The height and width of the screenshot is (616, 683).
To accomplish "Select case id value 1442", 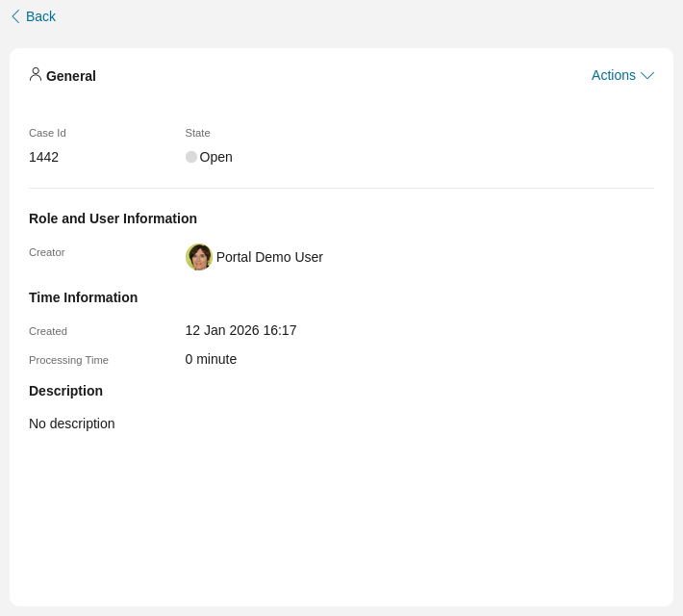I will (43, 157).
